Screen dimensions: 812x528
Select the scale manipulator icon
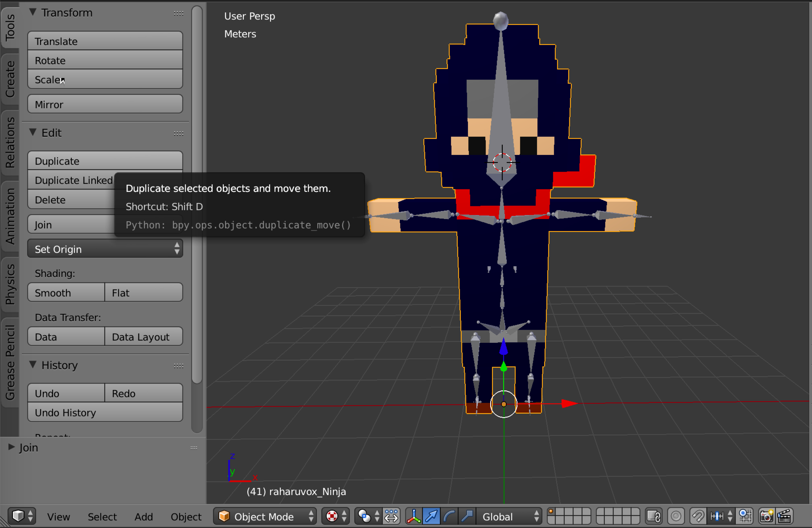point(467,516)
